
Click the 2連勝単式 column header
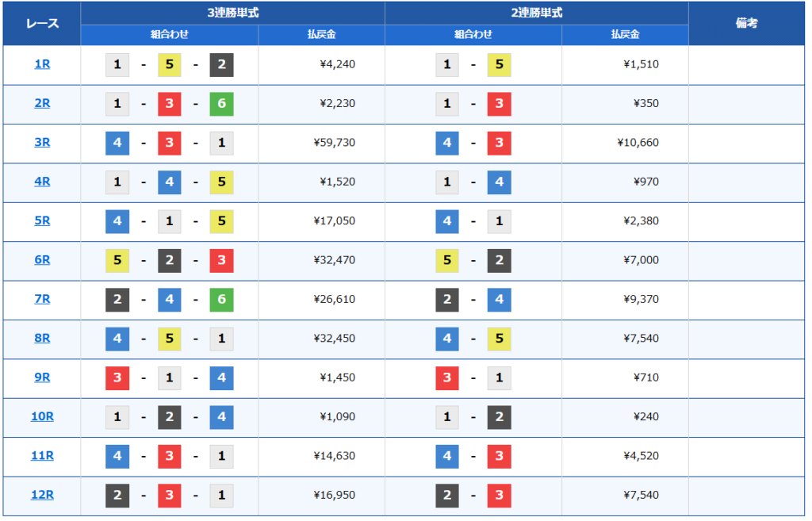point(536,13)
